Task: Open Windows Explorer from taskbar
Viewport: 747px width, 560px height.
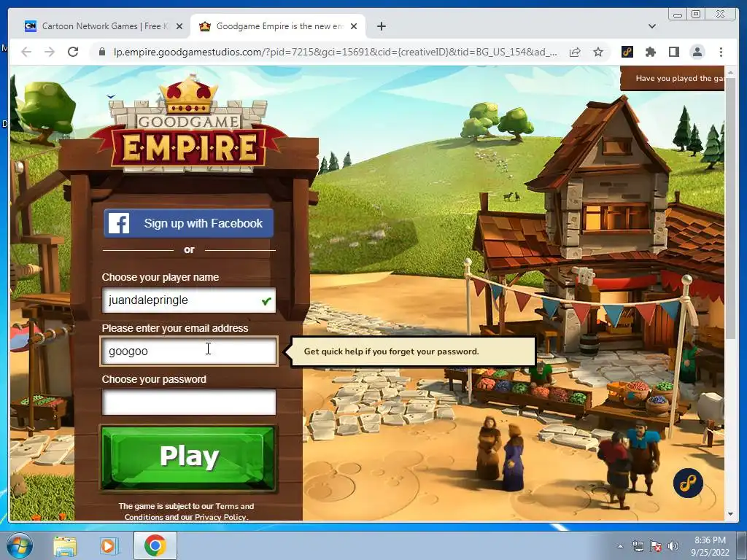Action: click(x=65, y=545)
